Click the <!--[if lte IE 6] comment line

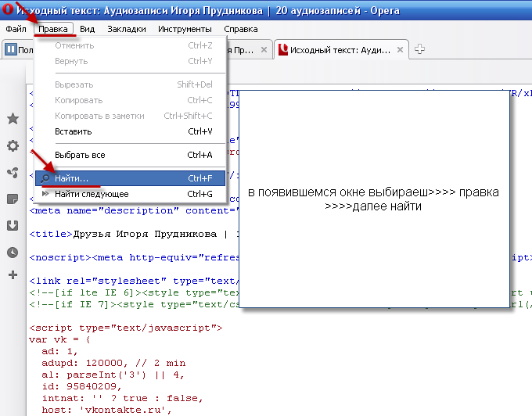(x=135, y=292)
